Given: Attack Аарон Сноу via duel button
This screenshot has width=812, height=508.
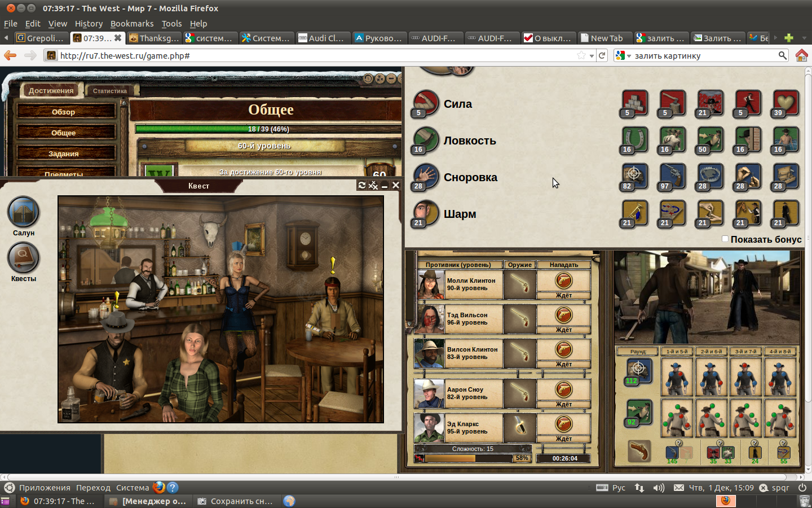Looking at the screenshot, I should [564, 389].
